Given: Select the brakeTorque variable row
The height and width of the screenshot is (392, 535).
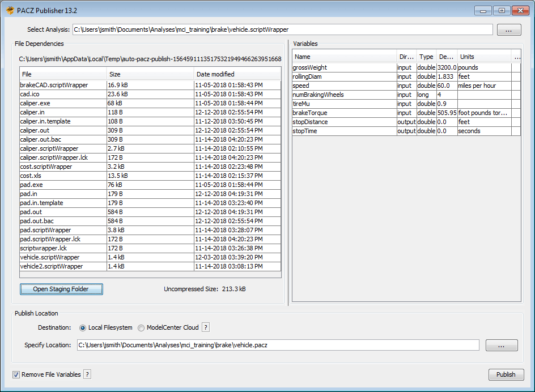Looking at the screenshot, I should (406, 113).
